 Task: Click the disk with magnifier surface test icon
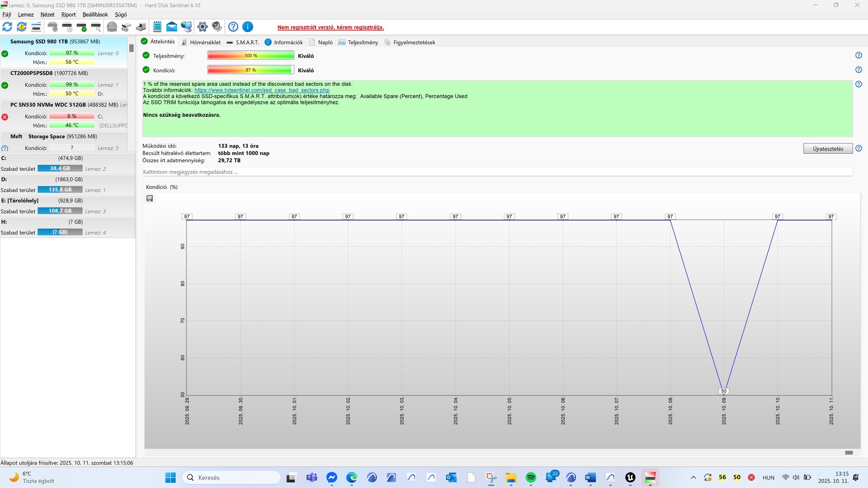[96, 27]
